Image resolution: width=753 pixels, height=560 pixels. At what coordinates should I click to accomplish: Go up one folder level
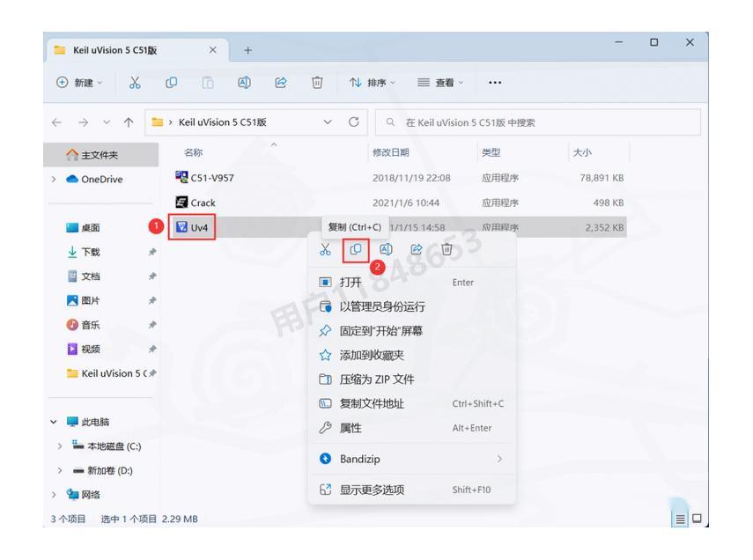click(x=129, y=122)
